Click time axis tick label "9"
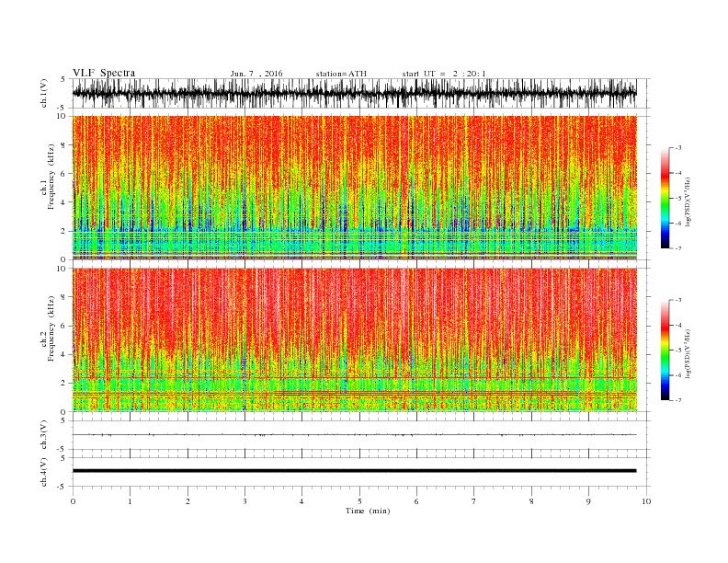 click(588, 501)
